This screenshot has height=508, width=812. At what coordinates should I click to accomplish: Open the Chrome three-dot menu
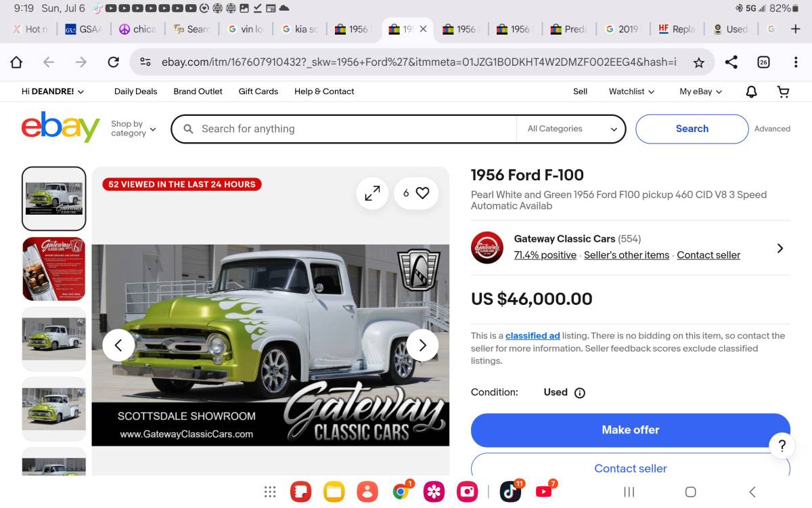point(796,62)
